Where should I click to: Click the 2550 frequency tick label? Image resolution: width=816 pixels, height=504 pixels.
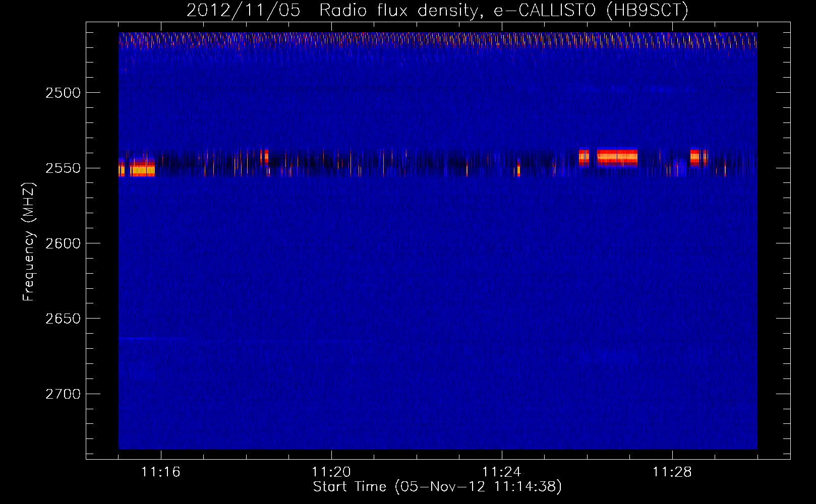coord(63,168)
